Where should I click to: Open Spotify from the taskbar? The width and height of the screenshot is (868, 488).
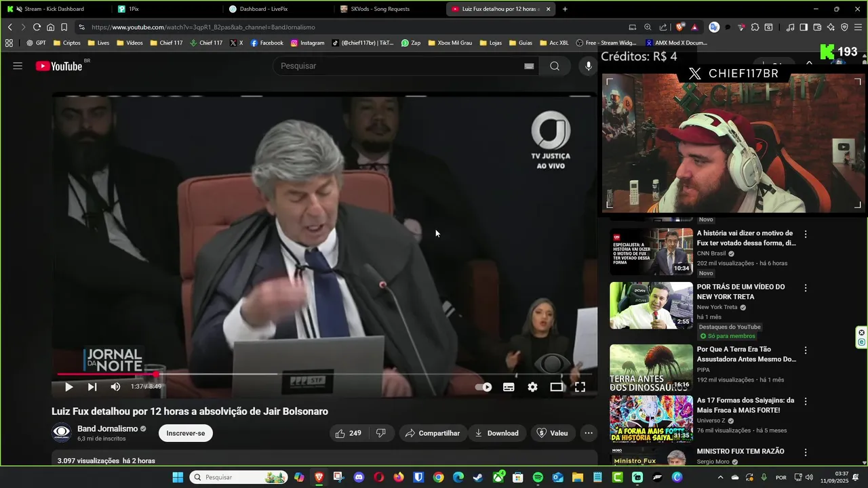538,477
